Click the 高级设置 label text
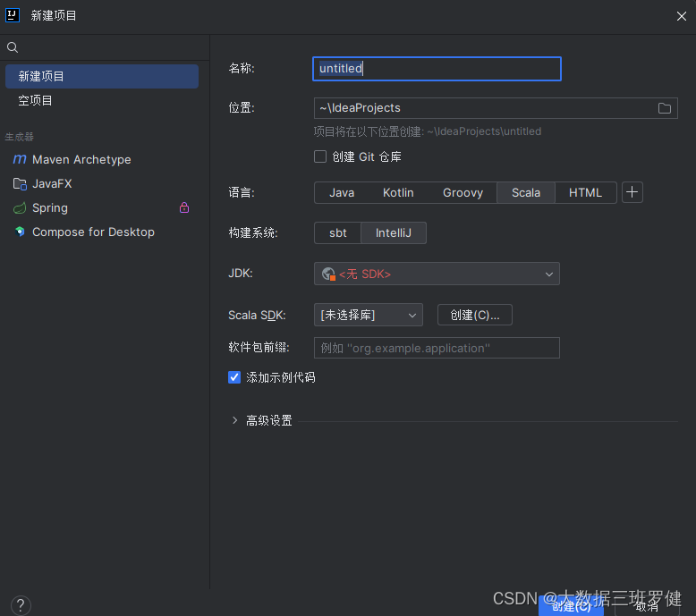Image resolution: width=696 pixels, height=616 pixels. tap(269, 420)
